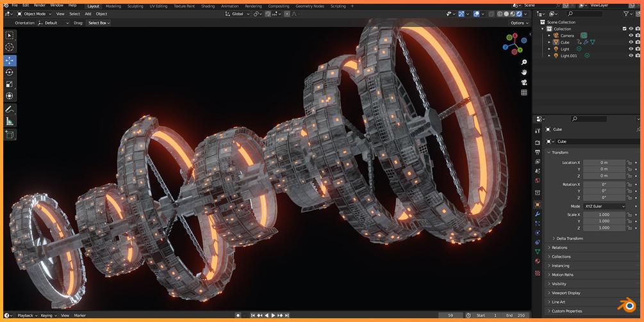The height and width of the screenshot is (322, 644).
Task: Switch to the Shading workspace tab
Action: coord(208,6)
